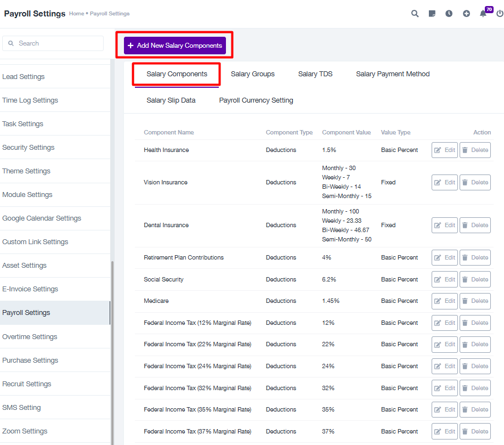504x445 pixels.
Task: Edit Federal Income Tax 35% row
Action: tap(445, 410)
